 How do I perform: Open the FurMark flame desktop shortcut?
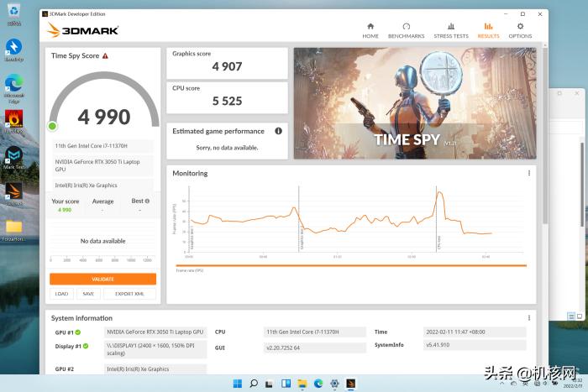14,122
